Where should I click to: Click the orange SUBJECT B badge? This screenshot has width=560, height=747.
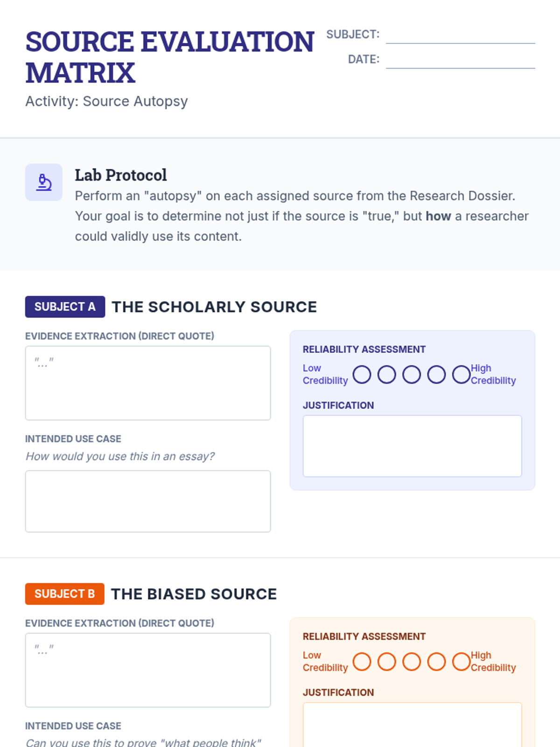tap(64, 594)
